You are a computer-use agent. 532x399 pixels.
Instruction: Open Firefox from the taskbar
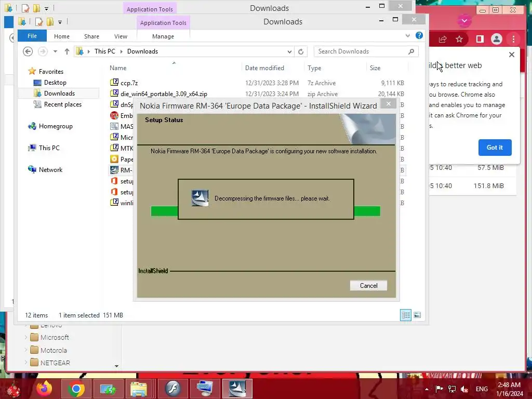(x=45, y=389)
